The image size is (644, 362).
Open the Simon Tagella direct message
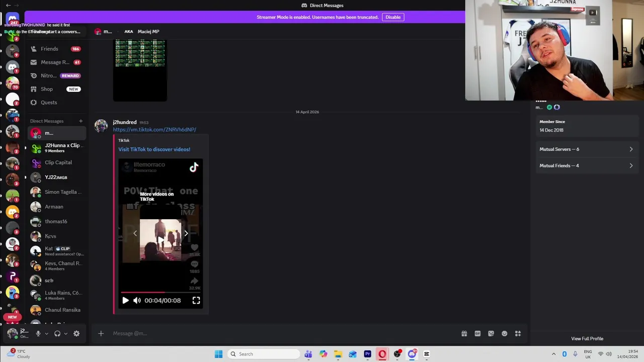(x=56, y=192)
